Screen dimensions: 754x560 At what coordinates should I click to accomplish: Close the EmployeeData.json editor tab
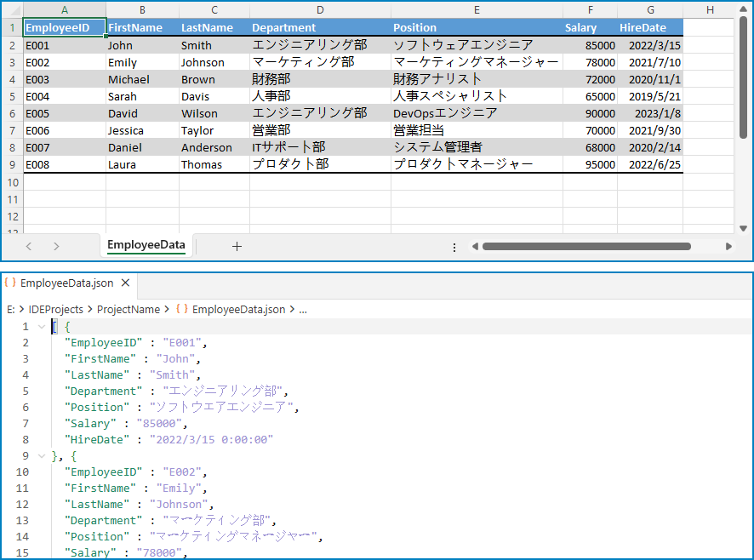coord(125,283)
